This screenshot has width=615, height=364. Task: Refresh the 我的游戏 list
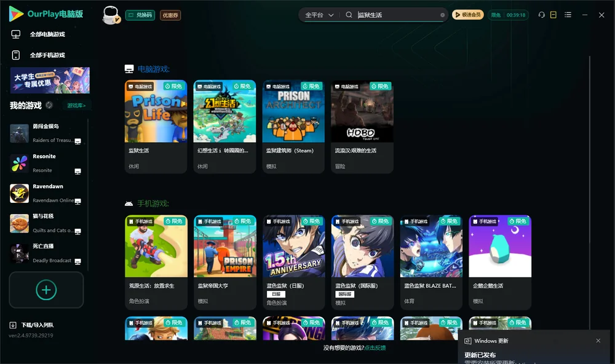point(49,105)
